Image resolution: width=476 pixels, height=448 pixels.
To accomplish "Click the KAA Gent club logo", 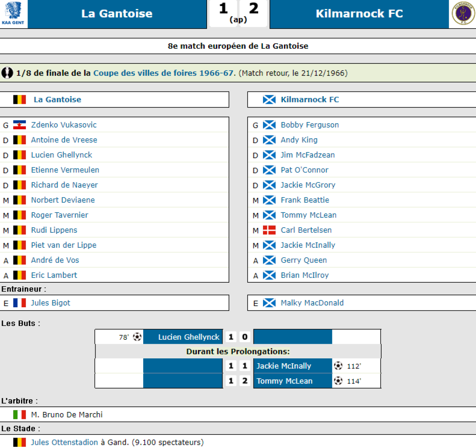I will (x=13, y=13).
